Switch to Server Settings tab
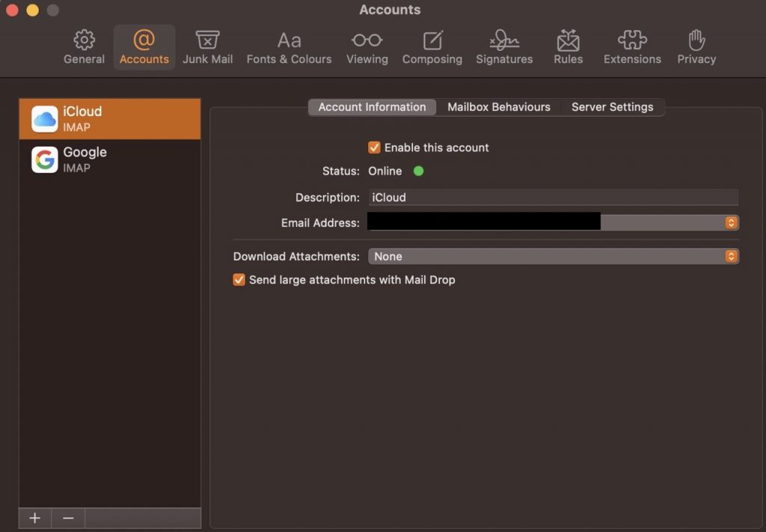 pyautogui.click(x=612, y=107)
